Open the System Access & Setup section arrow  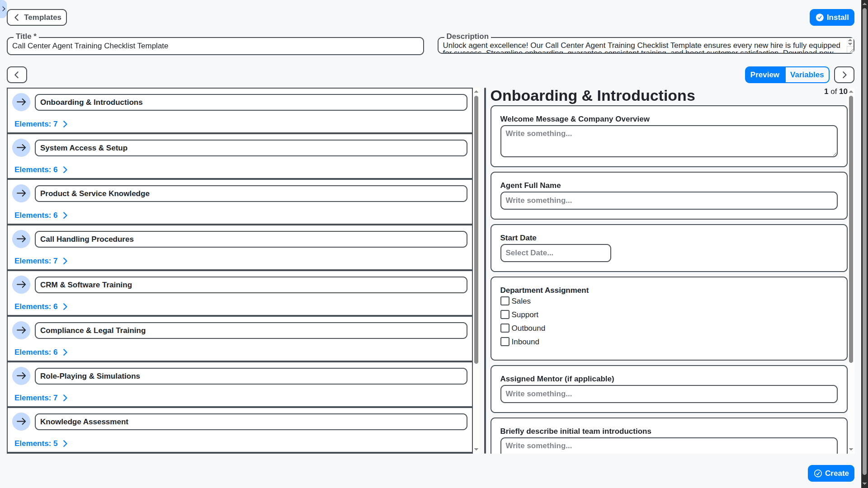coord(21,148)
